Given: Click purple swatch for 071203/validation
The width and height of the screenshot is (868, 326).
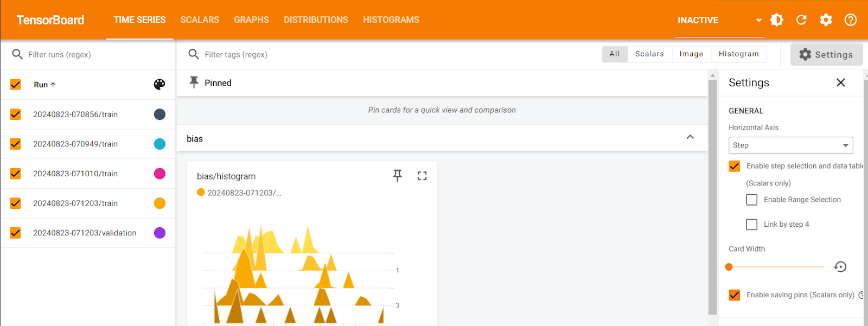Looking at the screenshot, I should click(159, 233).
